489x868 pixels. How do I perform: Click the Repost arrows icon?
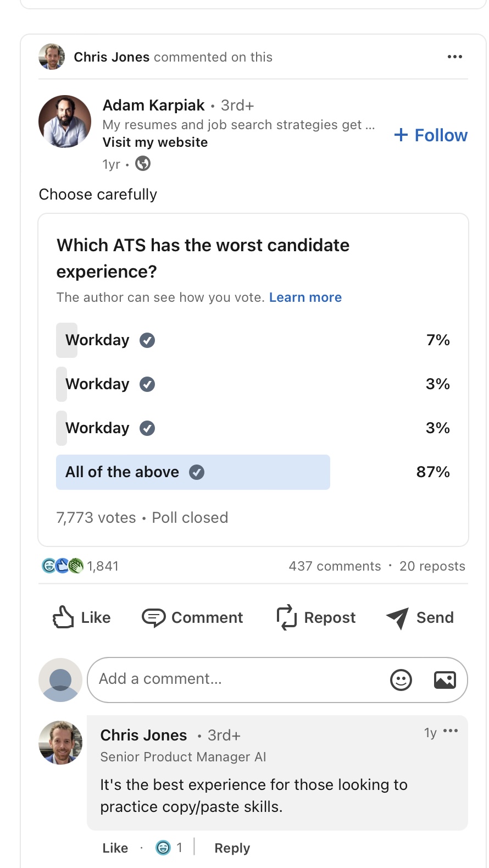click(286, 617)
